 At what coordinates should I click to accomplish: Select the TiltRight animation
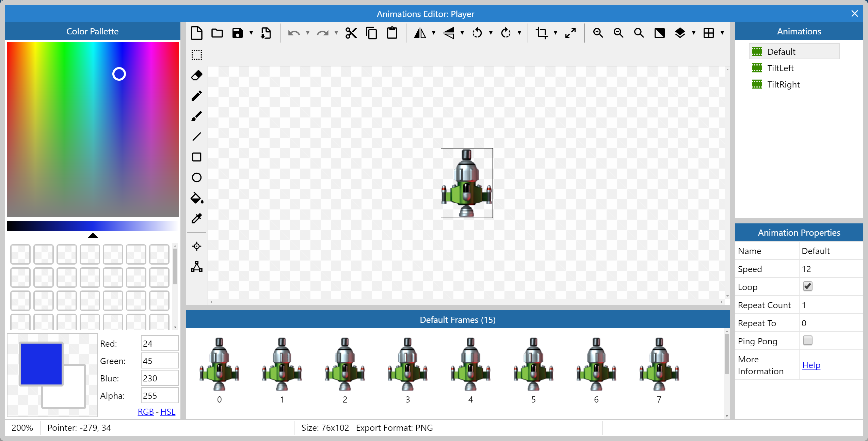tap(783, 84)
